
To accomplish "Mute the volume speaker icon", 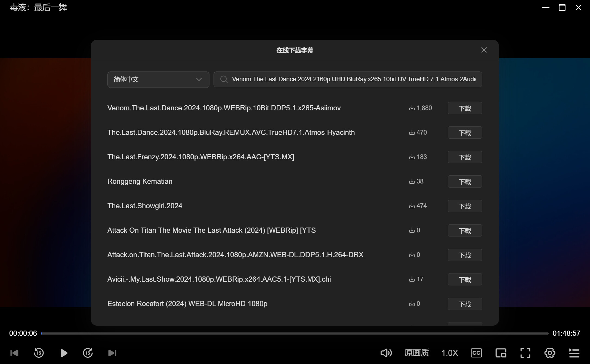I will pos(386,353).
